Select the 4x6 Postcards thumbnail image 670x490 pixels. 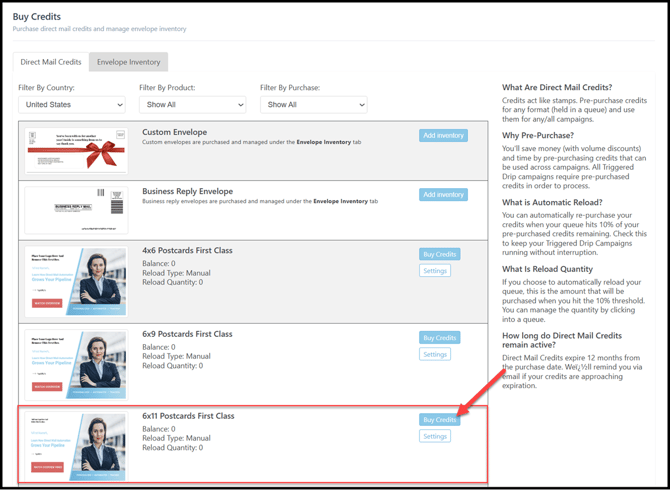click(76, 282)
